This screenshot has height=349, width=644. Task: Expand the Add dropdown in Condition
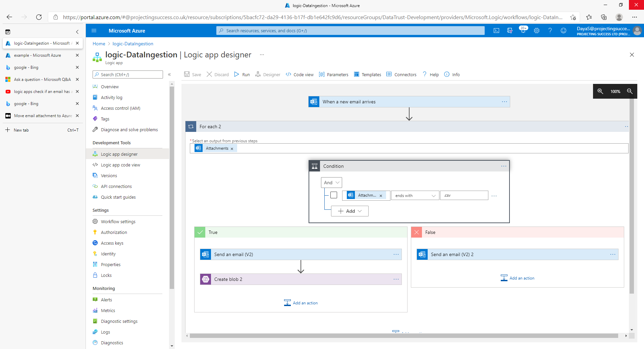click(350, 211)
